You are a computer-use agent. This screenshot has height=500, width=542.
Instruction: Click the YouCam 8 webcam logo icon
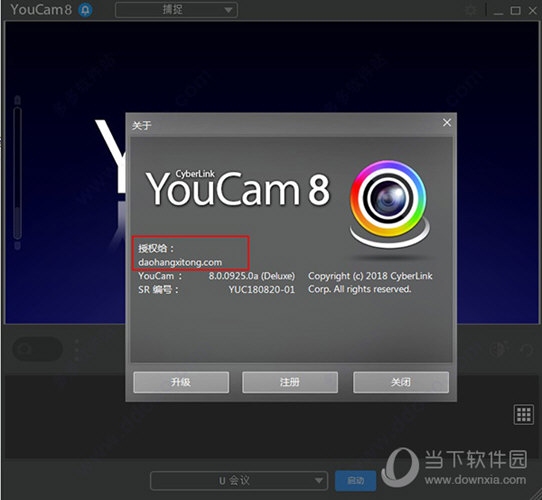(389, 204)
